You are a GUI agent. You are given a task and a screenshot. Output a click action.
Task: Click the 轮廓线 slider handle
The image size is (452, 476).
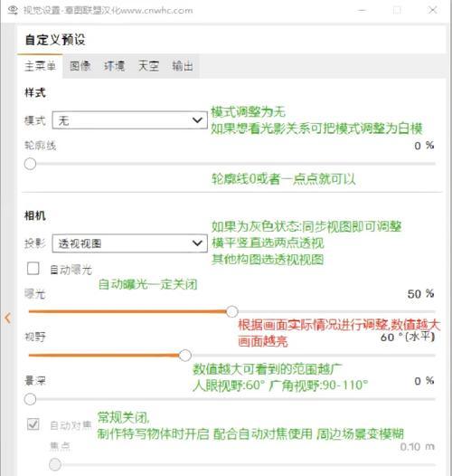point(30,164)
